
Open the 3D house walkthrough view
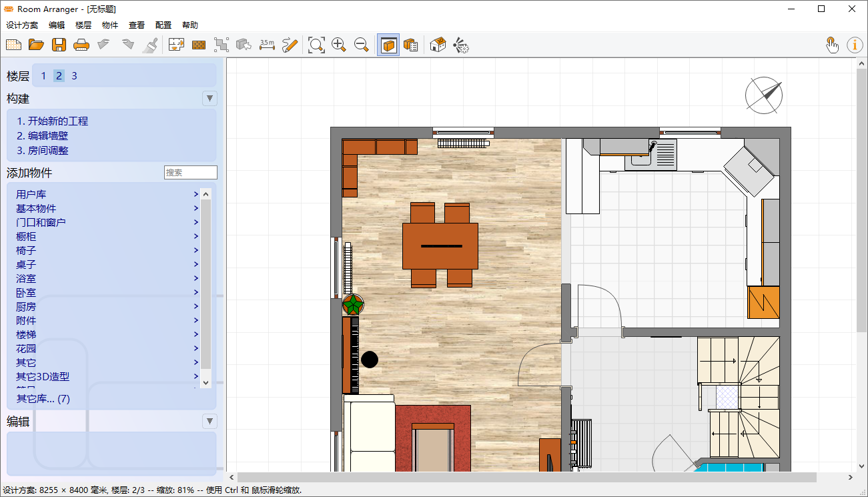click(436, 45)
